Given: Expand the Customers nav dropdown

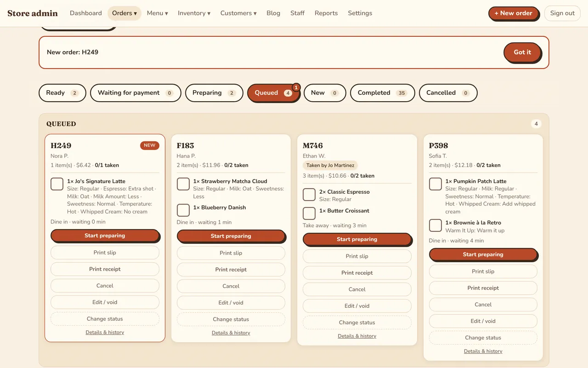Looking at the screenshot, I should pyautogui.click(x=238, y=13).
